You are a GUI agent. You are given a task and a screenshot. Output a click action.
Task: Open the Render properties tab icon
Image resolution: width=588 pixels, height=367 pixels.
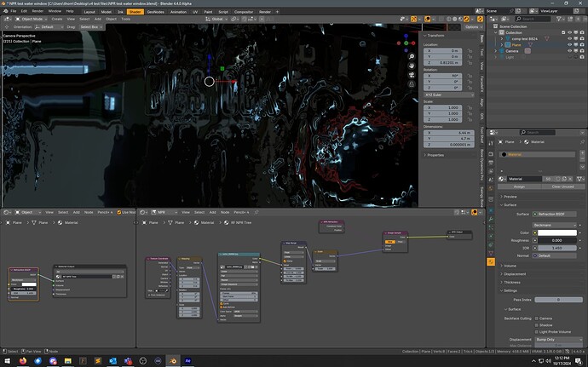click(x=491, y=154)
